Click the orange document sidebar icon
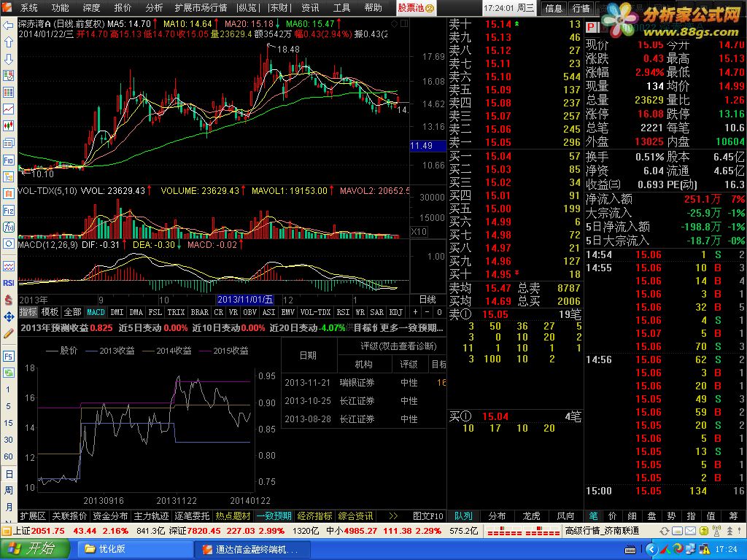The image size is (747, 560). [x=9, y=193]
